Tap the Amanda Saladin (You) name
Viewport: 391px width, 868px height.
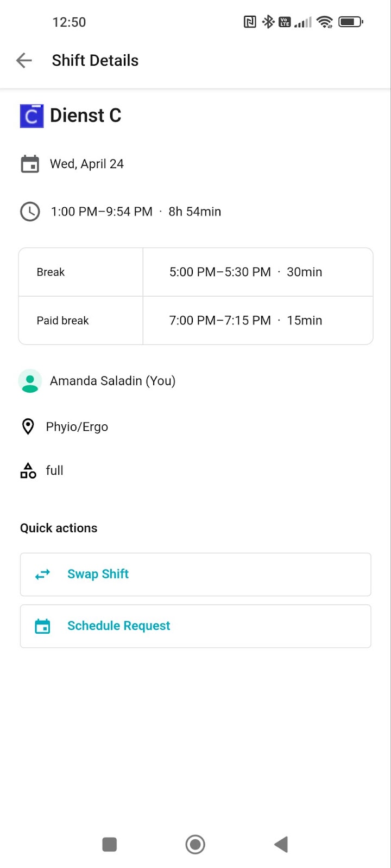(x=112, y=381)
